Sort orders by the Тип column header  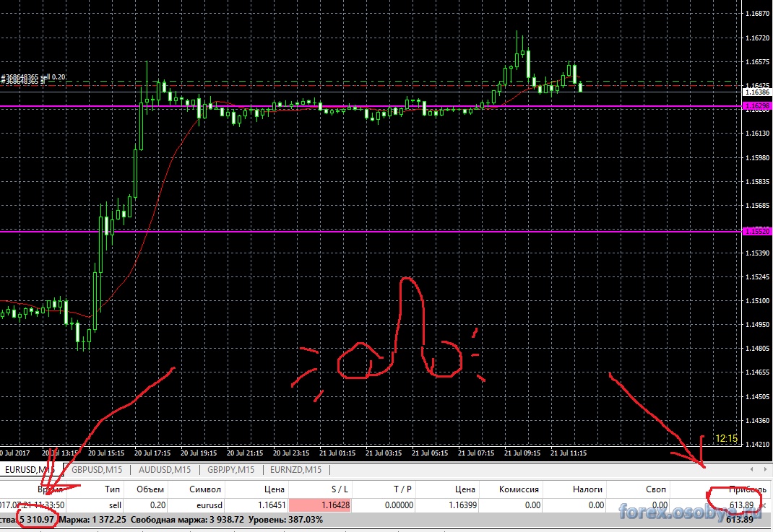pyautogui.click(x=112, y=489)
